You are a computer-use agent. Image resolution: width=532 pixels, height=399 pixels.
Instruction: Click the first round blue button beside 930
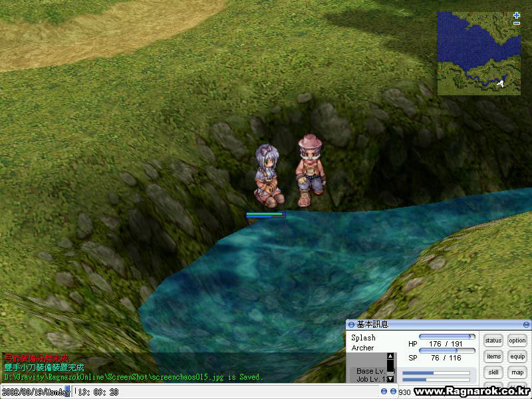pyautogui.click(x=384, y=392)
